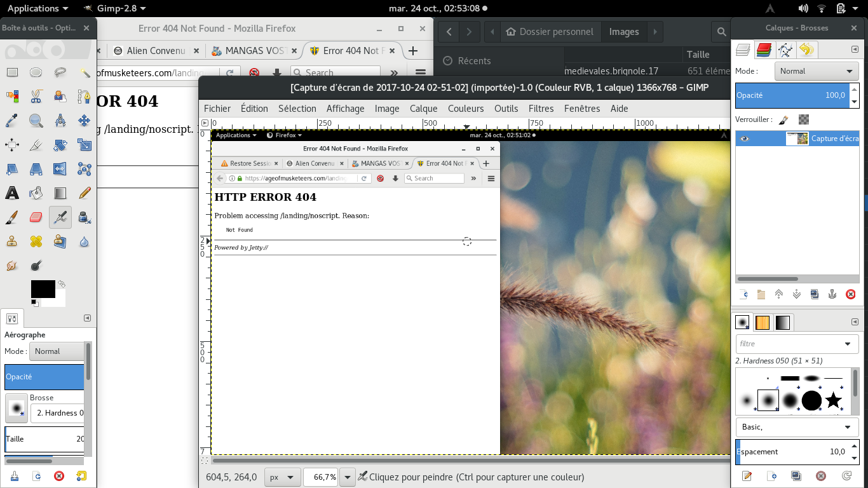Open the Filtres menu
The width and height of the screenshot is (868, 488).
click(x=541, y=109)
